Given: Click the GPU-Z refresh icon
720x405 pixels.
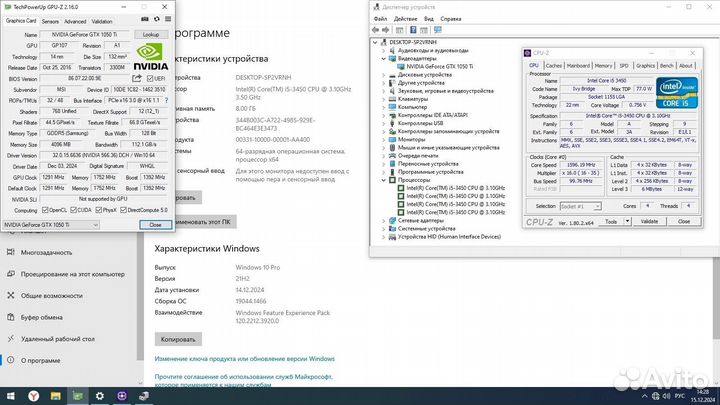Looking at the screenshot, I should tap(157, 19).
